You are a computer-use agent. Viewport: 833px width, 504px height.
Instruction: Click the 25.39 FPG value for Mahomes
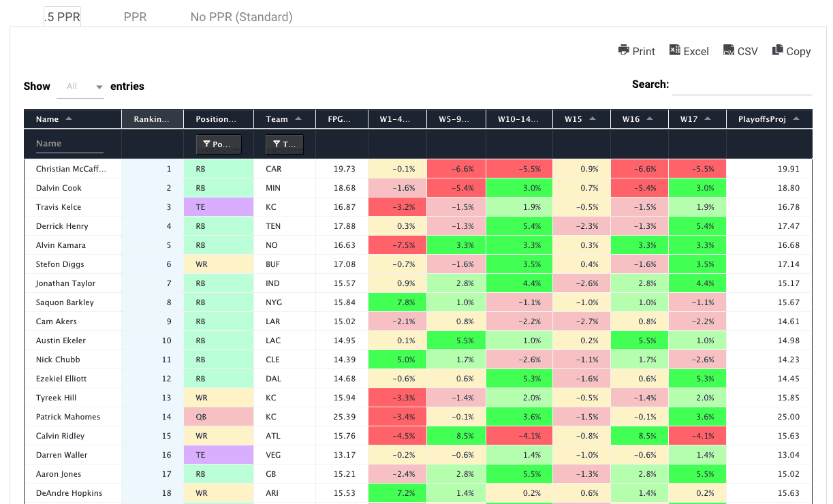click(x=342, y=417)
